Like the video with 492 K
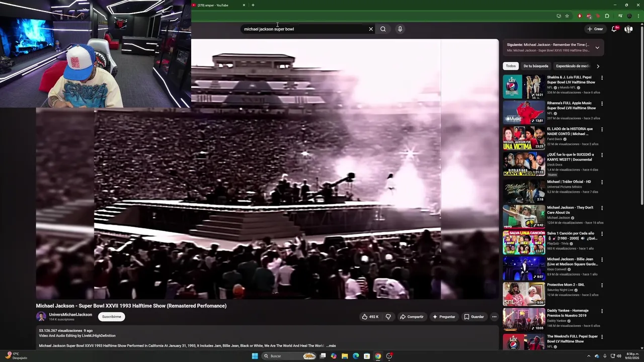644x362 pixels. pos(370,317)
